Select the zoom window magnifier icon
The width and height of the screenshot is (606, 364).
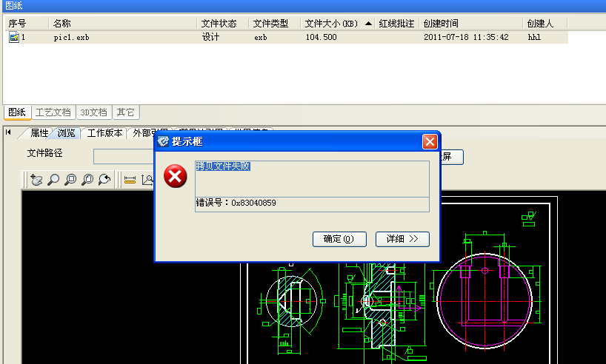[x=70, y=179]
